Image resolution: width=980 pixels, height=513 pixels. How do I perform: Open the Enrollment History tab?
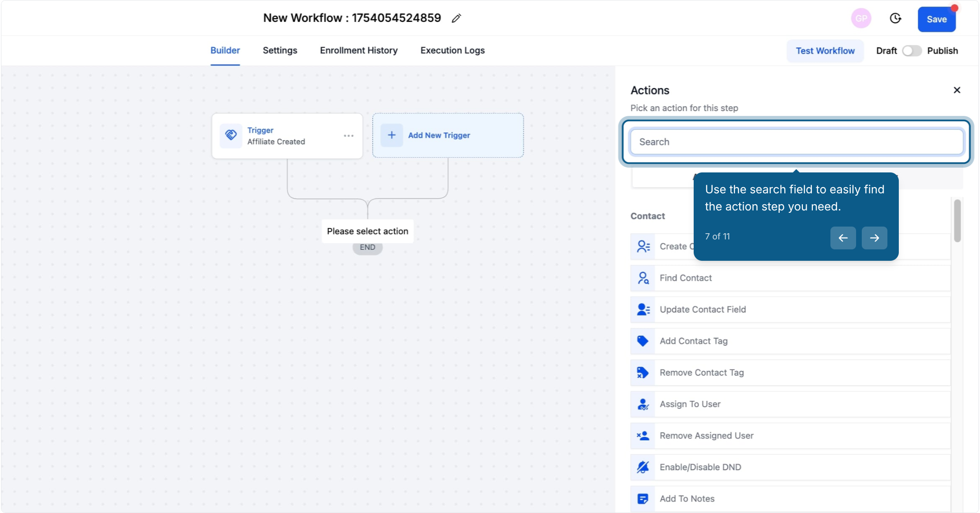[358, 50]
